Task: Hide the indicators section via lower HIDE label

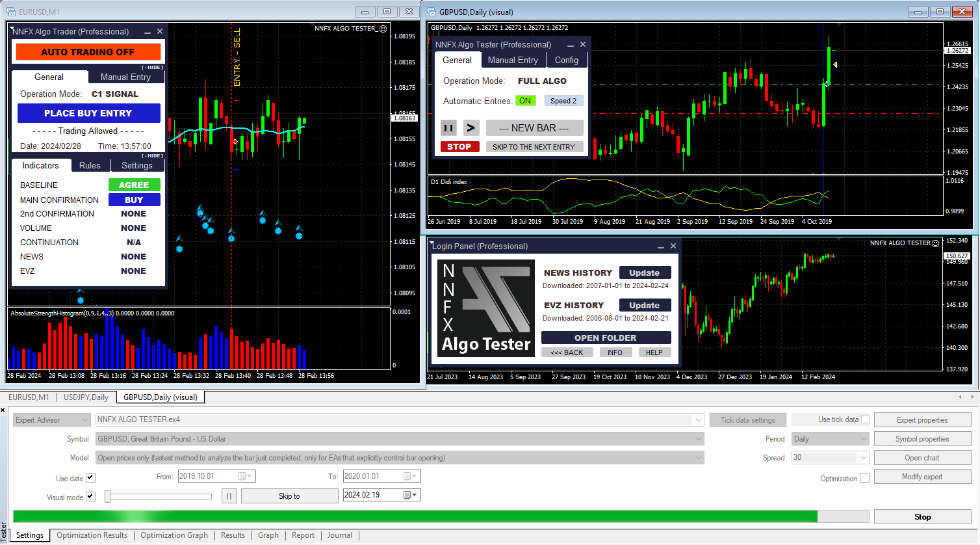Action: click(x=153, y=156)
